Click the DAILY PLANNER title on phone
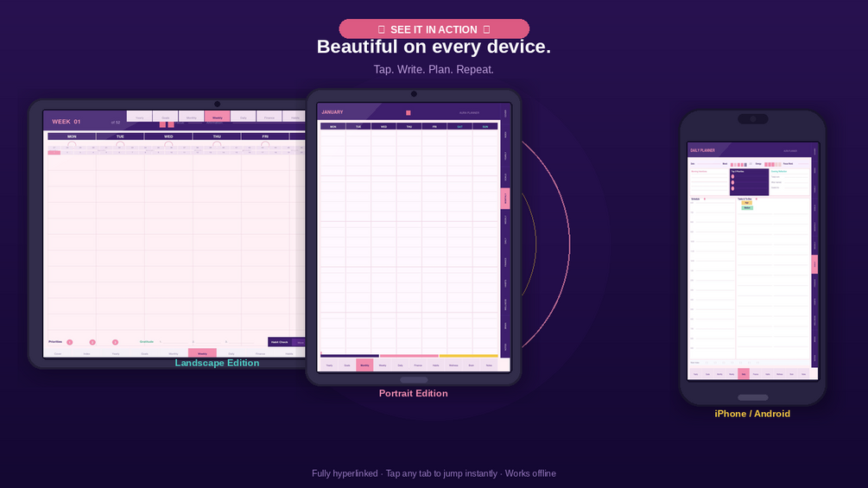Viewport: 868px width, 488px height. pos(702,150)
